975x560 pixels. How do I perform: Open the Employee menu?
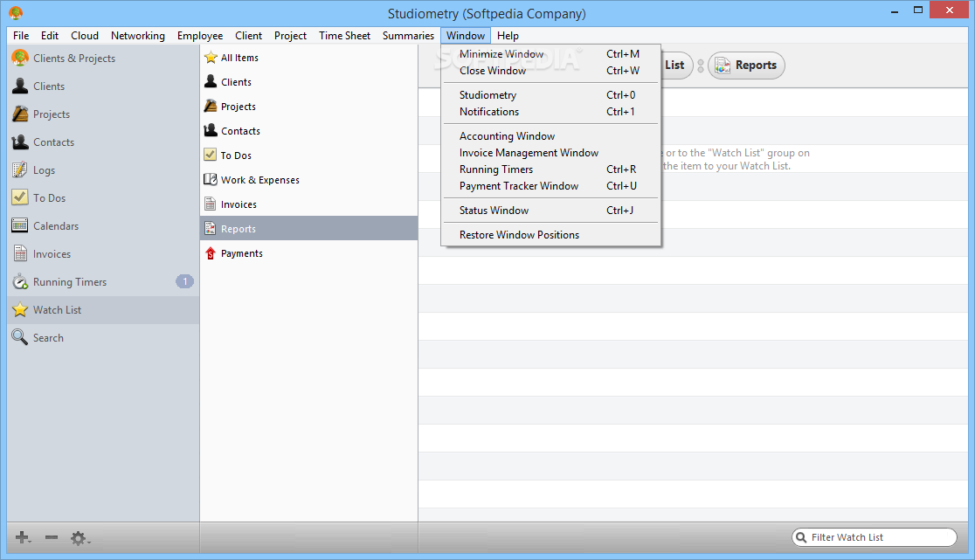point(200,36)
